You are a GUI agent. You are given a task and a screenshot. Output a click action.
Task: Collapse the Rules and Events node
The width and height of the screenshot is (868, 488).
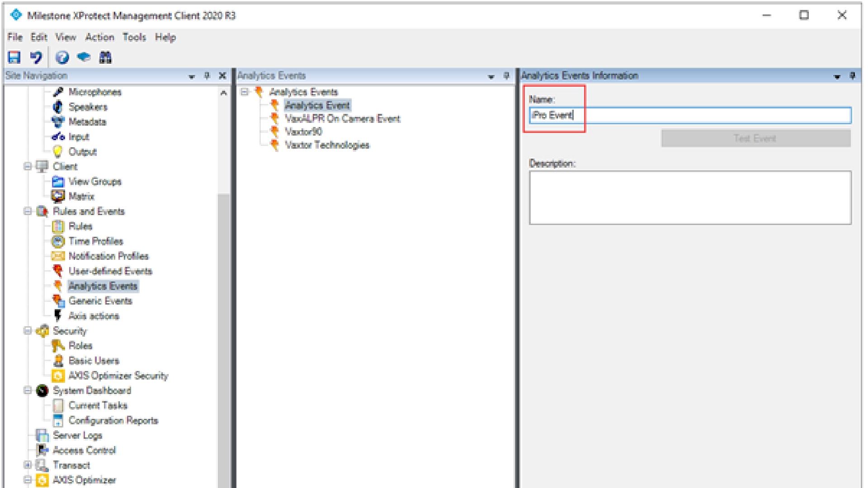[28, 211]
